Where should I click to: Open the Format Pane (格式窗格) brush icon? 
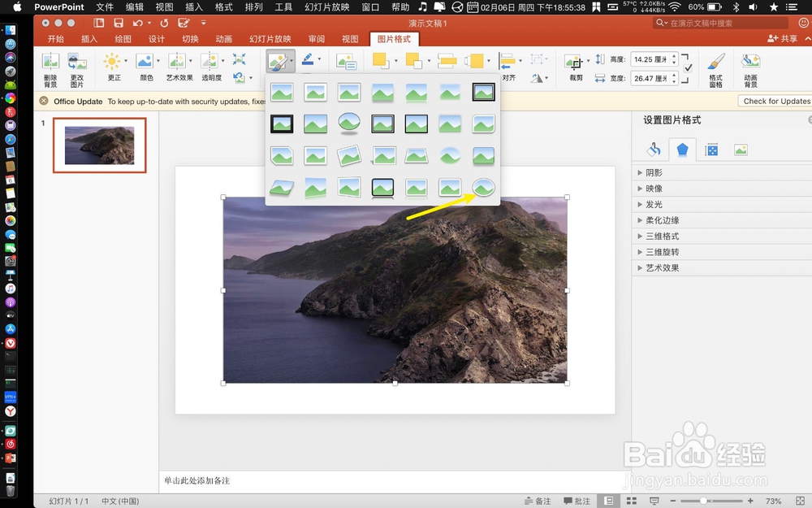point(715,62)
